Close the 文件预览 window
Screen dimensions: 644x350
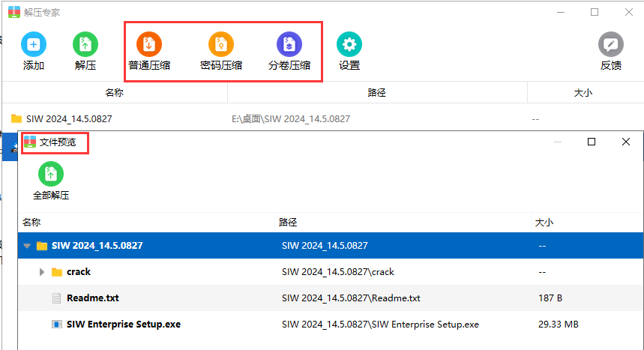pos(626,142)
